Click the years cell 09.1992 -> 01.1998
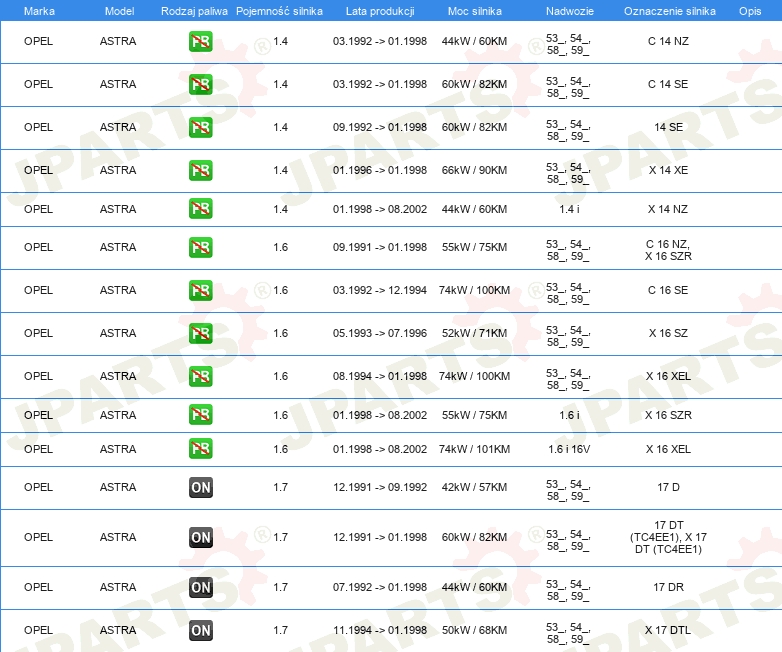 380,127
